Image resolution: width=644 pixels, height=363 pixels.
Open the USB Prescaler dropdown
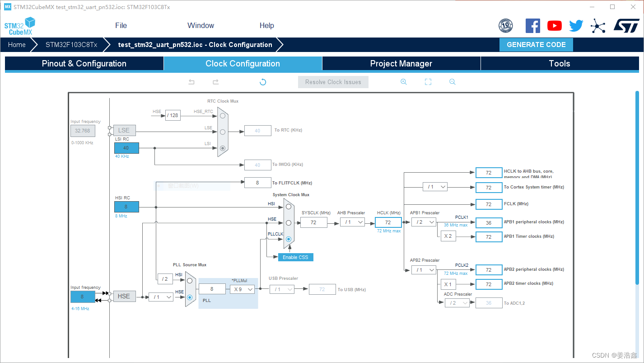[282, 289]
